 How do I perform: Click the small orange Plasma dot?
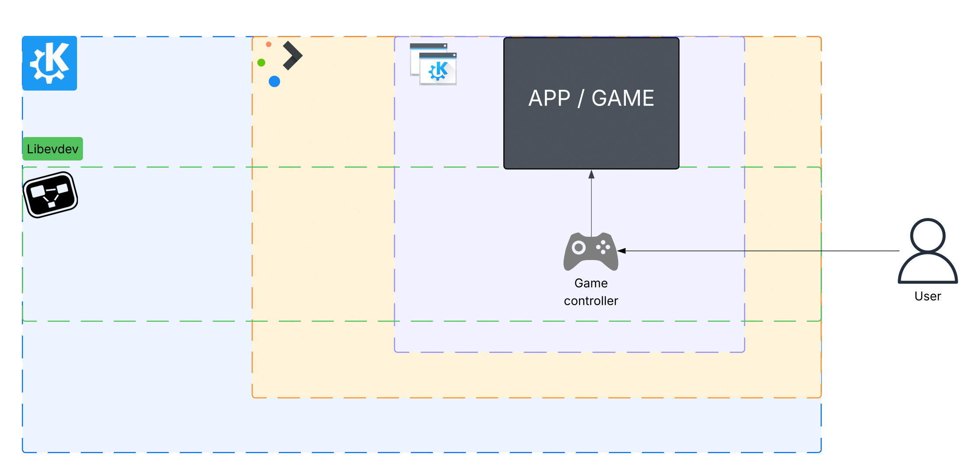(269, 44)
